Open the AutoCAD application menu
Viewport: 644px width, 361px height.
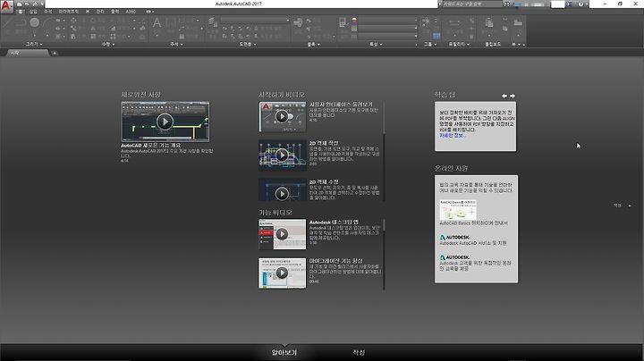click(6, 6)
